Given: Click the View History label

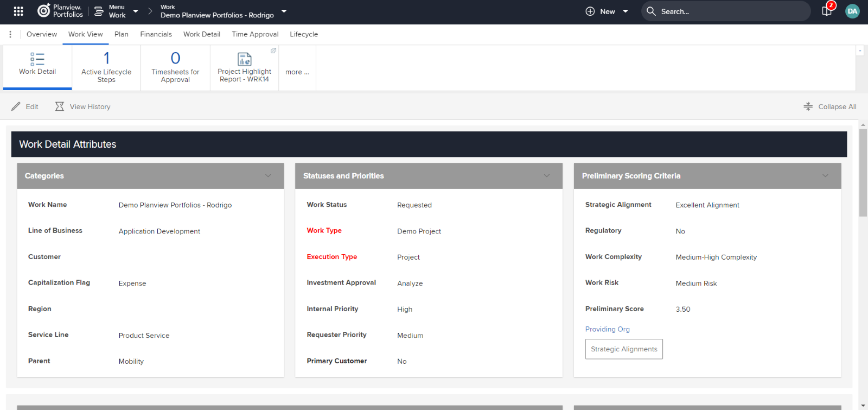Looking at the screenshot, I should [x=90, y=107].
